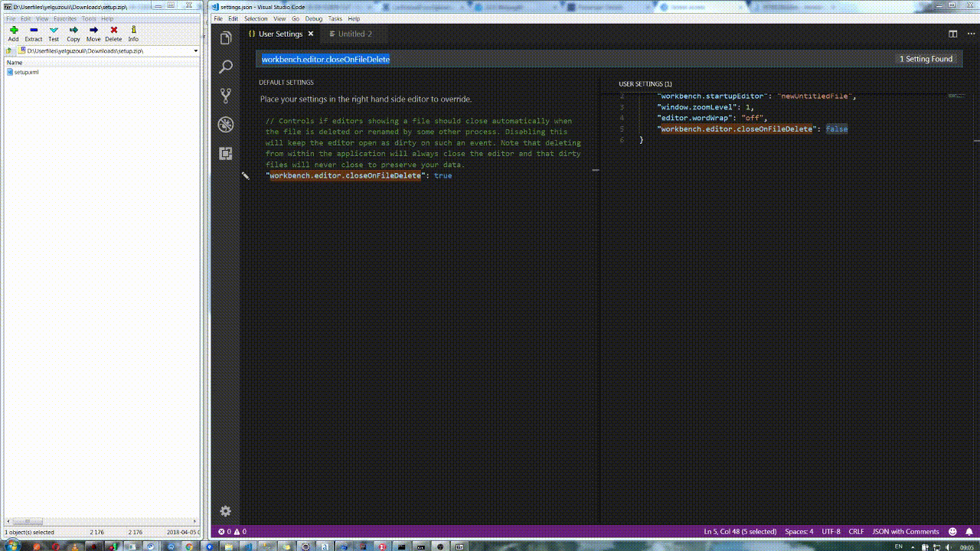Click the Delete icon in 7-Zip toolbar
The height and width of the screenshot is (551, 980).
pos(113,33)
